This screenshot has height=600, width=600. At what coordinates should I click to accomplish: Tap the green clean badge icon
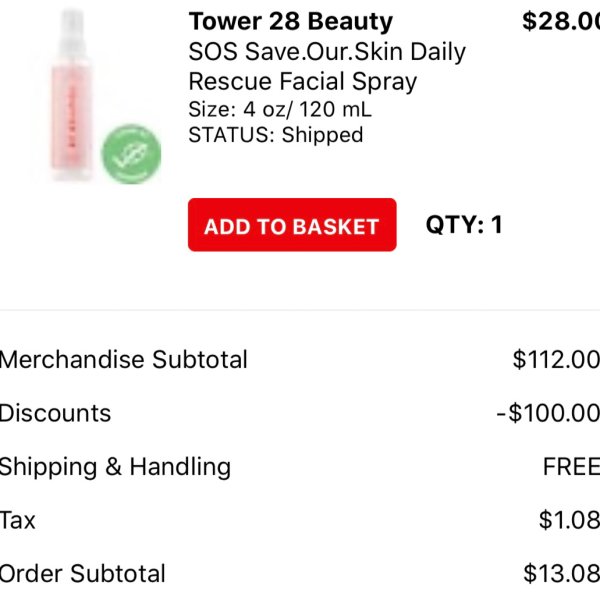coord(131,154)
